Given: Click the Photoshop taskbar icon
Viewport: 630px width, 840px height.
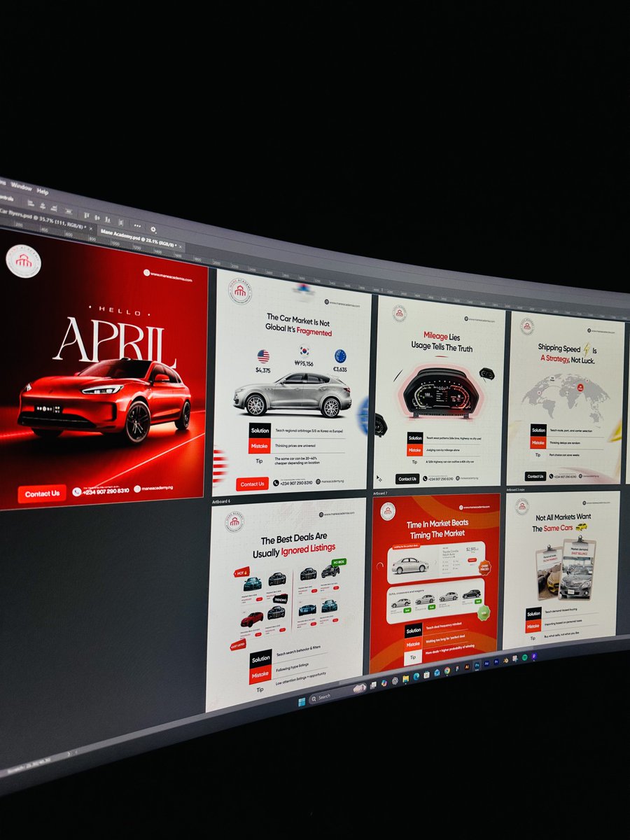Looking at the screenshot, I should coord(477,665).
